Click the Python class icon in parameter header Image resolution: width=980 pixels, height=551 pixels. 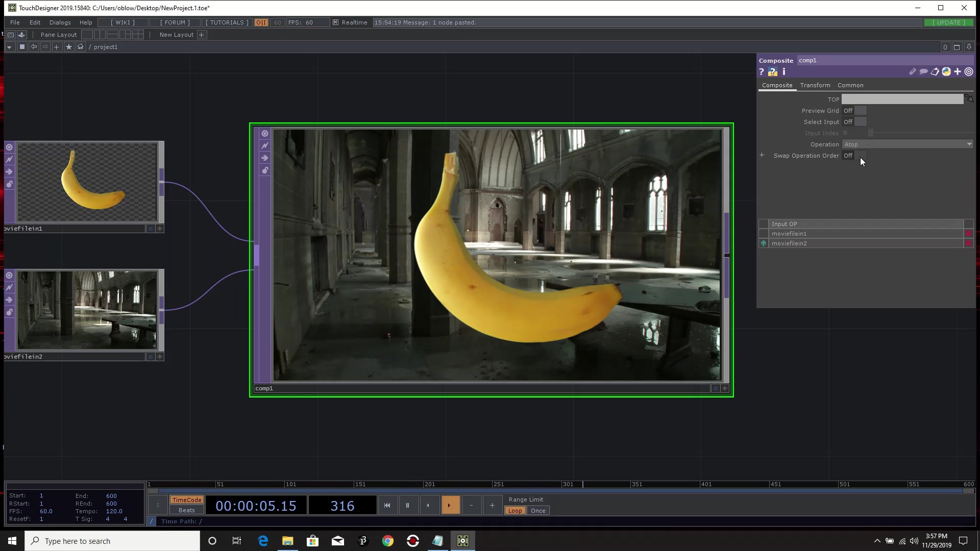pos(946,72)
